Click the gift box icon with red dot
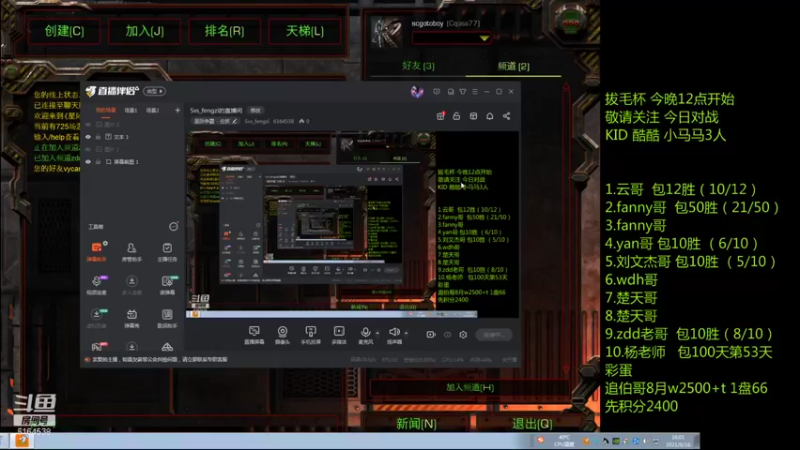Image resolution: width=800 pixels, height=450 pixels. tap(440, 116)
